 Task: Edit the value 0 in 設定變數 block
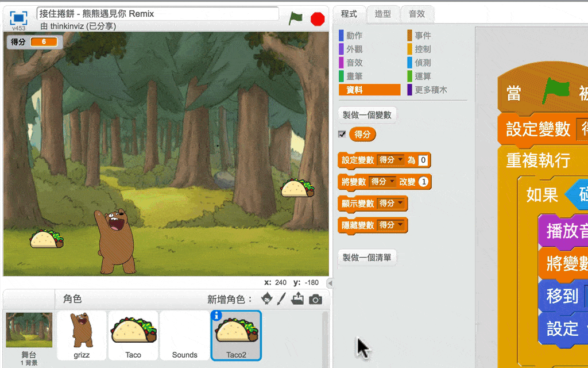pos(423,160)
